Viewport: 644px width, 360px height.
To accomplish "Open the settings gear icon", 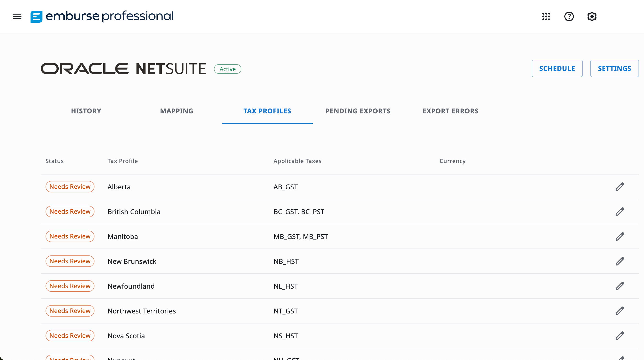I will (x=592, y=16).
